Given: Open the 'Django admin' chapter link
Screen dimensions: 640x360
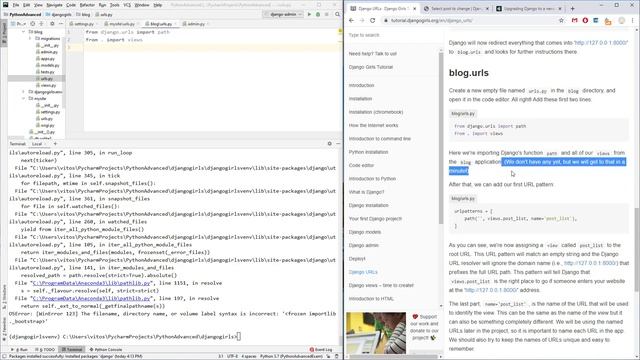Looking at the screenshot, I should [x=364, y=245].
